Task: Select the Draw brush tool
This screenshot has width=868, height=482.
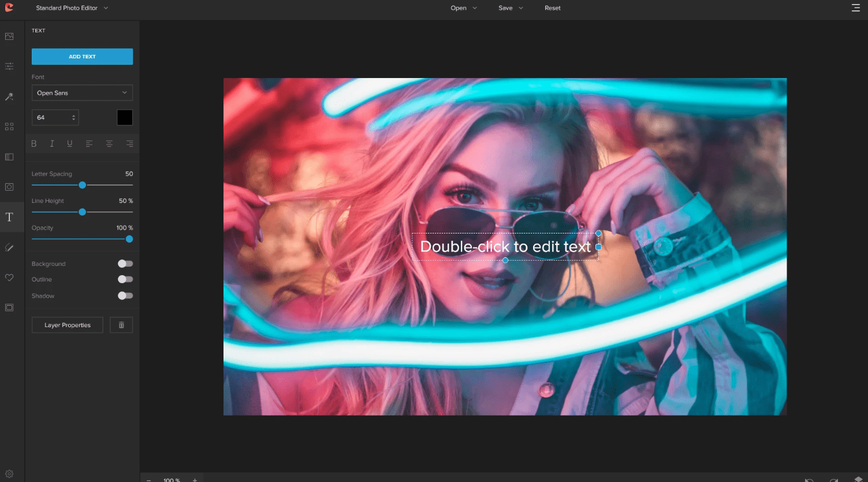Action: 9,247
